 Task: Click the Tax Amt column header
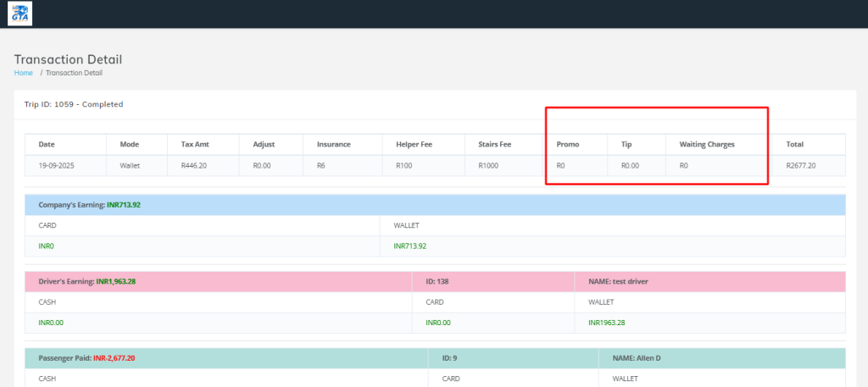pos(194,145)
